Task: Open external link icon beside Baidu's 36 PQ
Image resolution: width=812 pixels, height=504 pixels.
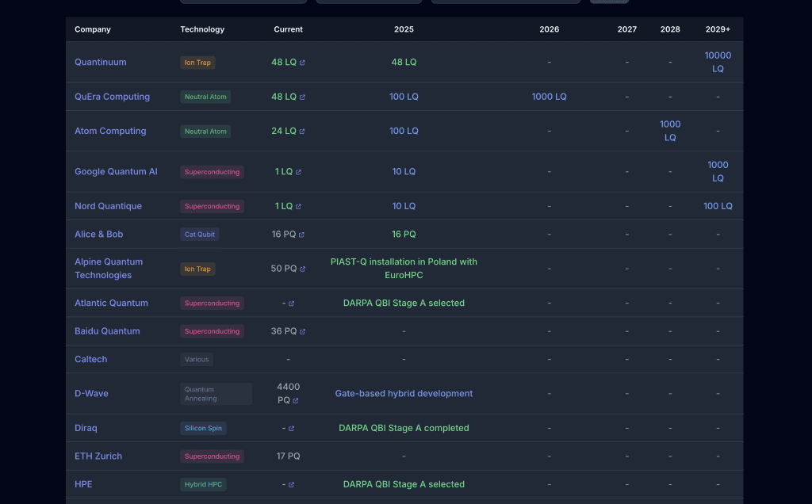Action: [302, 332]
